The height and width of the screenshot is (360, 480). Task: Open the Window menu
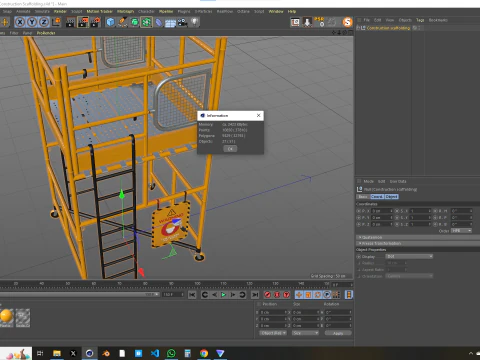(x=276, y=11)
